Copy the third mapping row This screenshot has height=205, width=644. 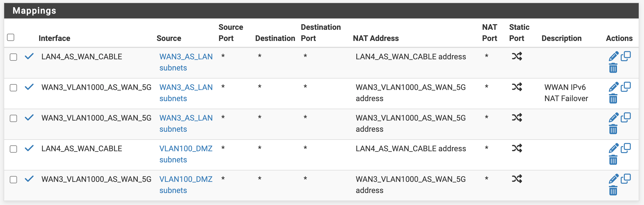click(626, 118)
